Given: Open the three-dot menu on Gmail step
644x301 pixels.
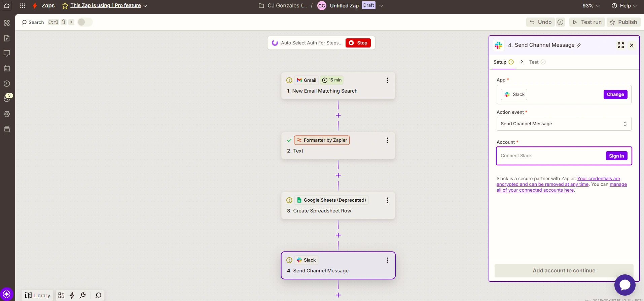Looking at the screenshot, I should [387, 80].
